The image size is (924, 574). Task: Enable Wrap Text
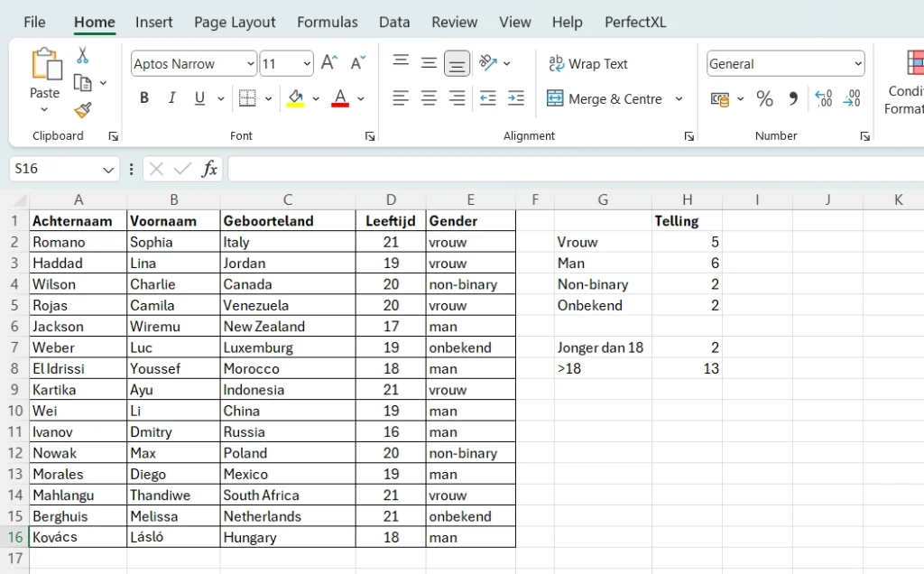[588, 63]
